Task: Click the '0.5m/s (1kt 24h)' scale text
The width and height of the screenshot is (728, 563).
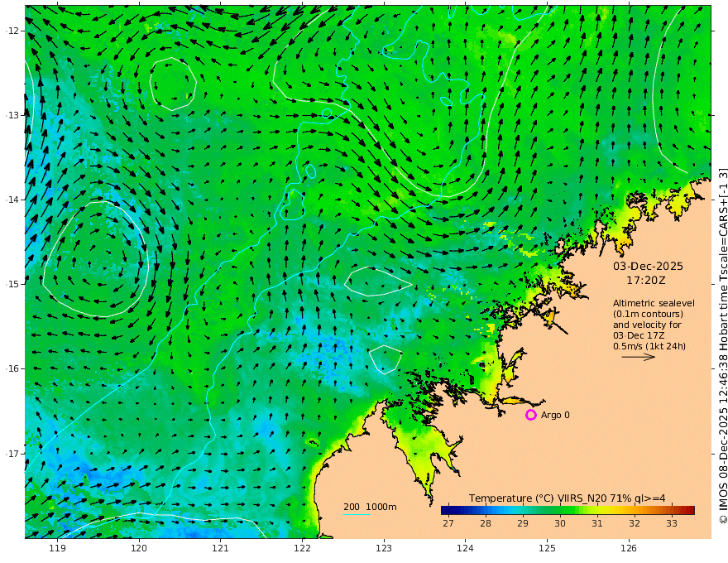Action: coord(649,346)
